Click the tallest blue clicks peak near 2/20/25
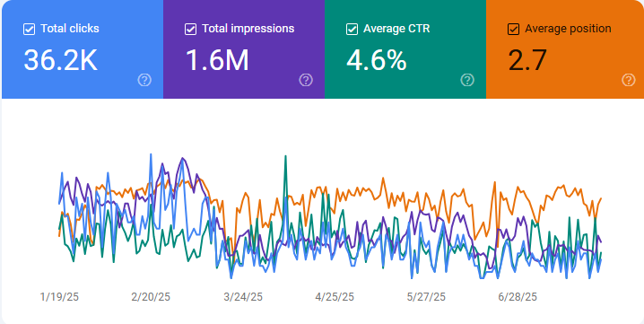The image size is (644, 324). [x=151, y=155]
